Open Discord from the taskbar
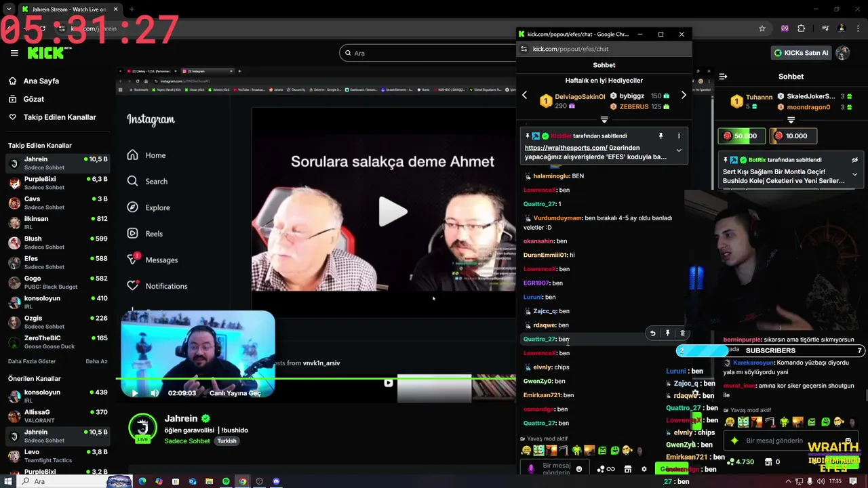 pos(276,481)
